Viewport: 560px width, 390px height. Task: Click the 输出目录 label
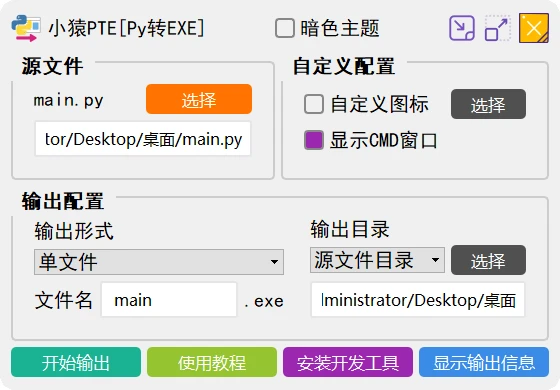click(350, 229)
